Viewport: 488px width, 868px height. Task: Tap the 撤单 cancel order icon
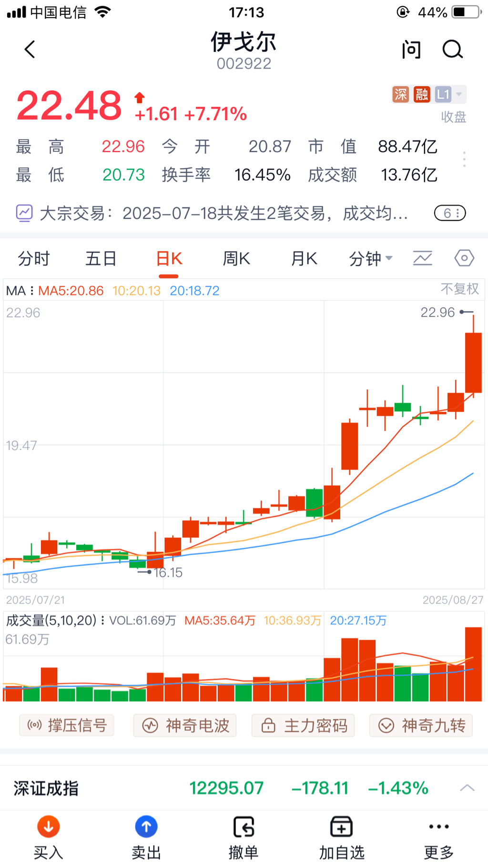[x=244, y=827]
